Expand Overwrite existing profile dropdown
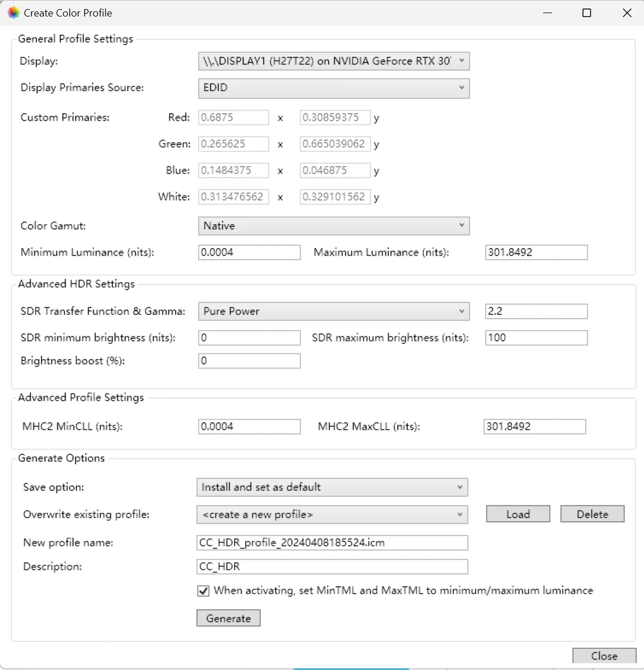The width and height of the screenshot is (644, 670). point(332,515)
